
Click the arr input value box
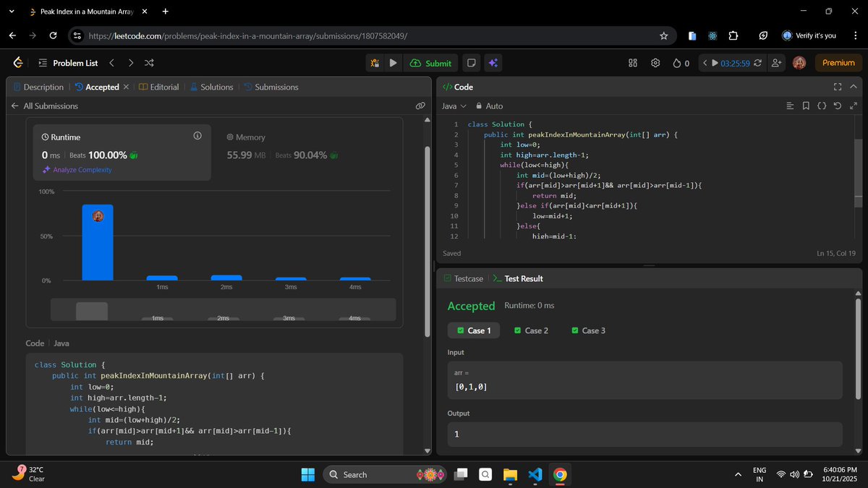coord(645,380)
